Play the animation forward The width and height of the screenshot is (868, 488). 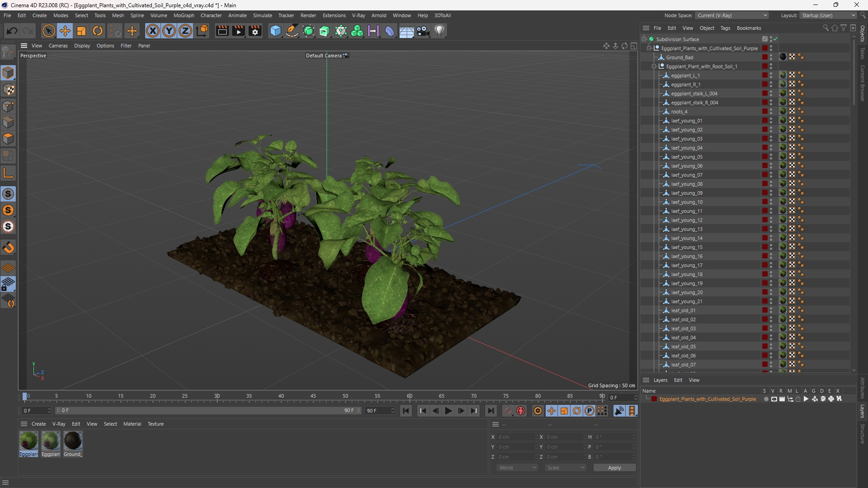coord(448,411)
